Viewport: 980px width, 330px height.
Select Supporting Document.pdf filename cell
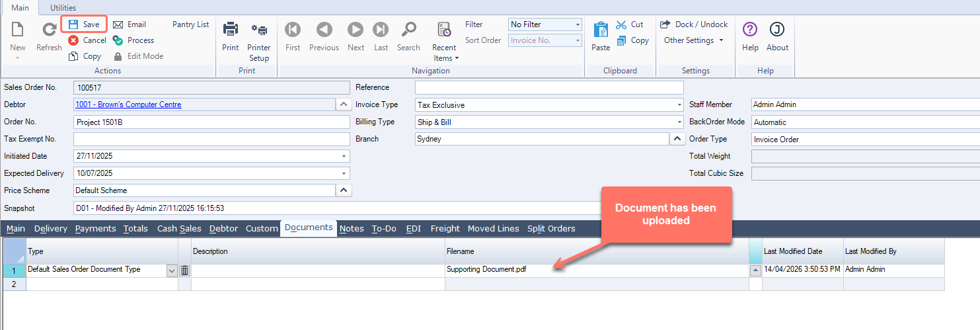(597, 270)
